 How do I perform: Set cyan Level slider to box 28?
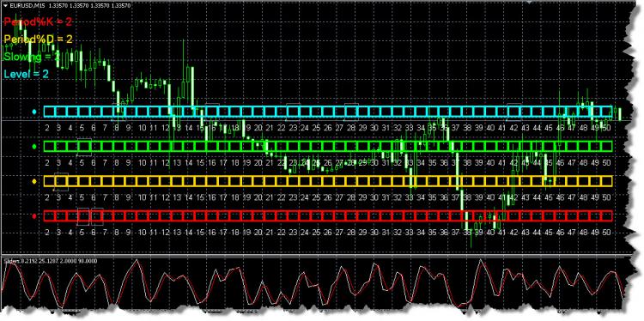pos(351,112)
